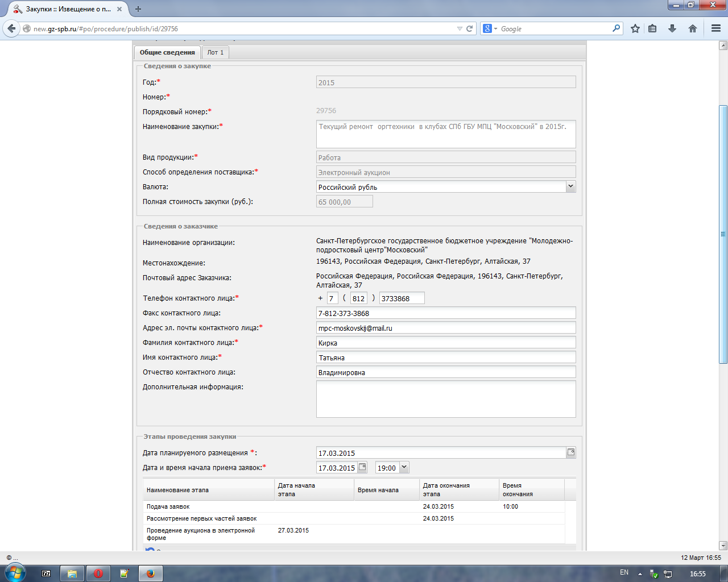728x582 pixels.
Task: Click the EN language indicator
Action: (624, 573)
